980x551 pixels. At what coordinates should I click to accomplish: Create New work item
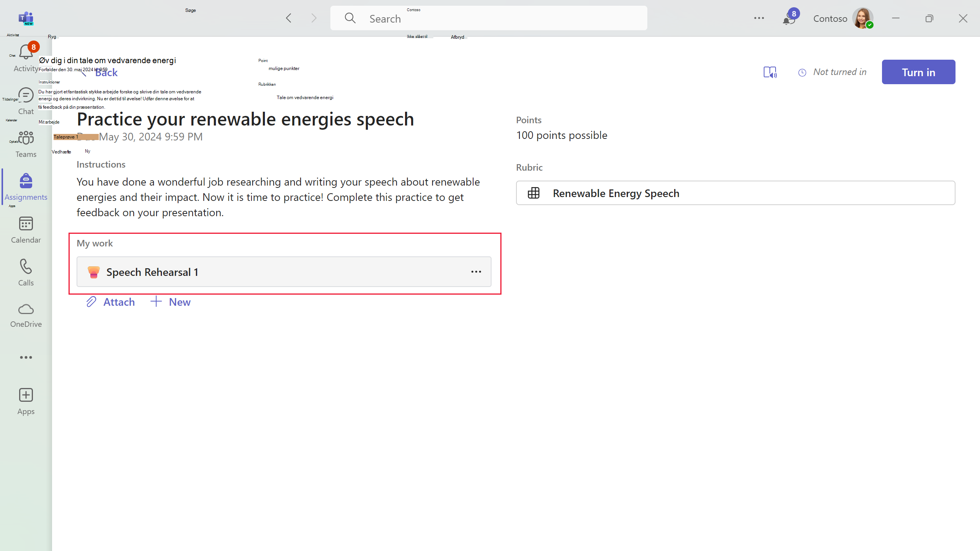pyautogui.click(x=171, y=302)
